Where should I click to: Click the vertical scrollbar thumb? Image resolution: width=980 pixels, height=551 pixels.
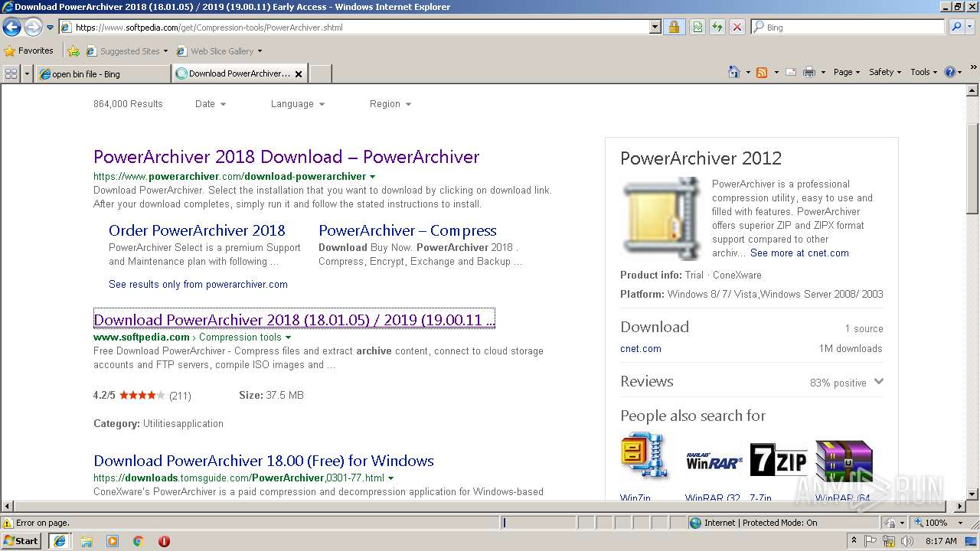tap(972, 168)
